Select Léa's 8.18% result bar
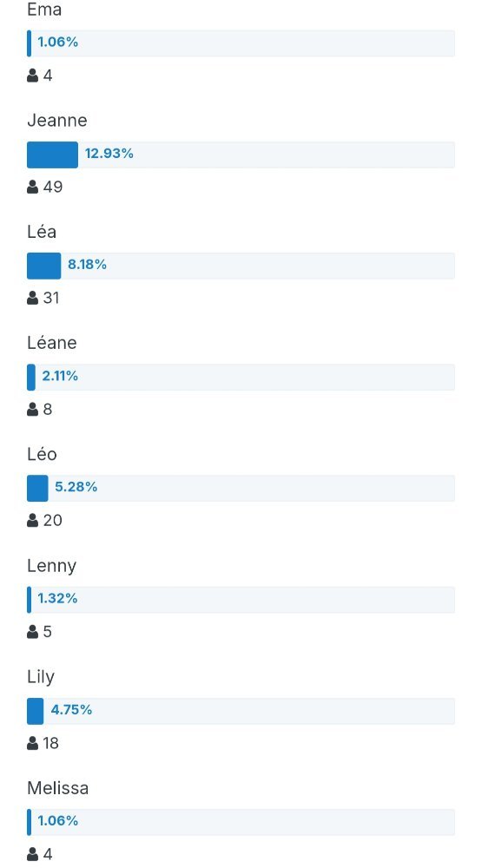Screen dimensions: 482x868 tap(241, 266)
